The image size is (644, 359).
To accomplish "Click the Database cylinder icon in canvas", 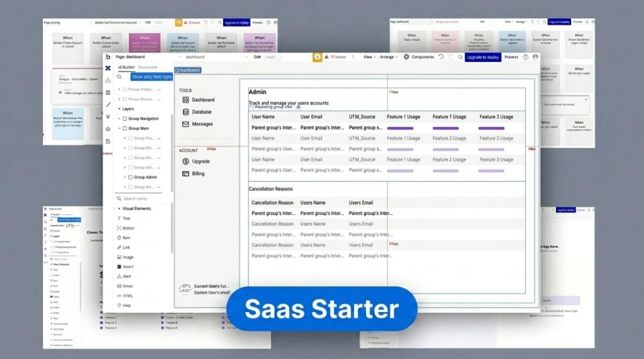I will 186,112.
